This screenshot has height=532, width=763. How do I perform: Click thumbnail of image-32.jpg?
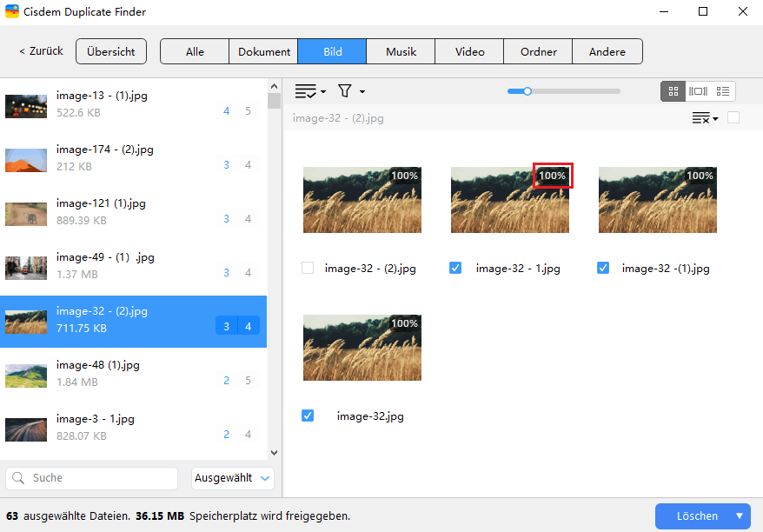coord(362,348)
